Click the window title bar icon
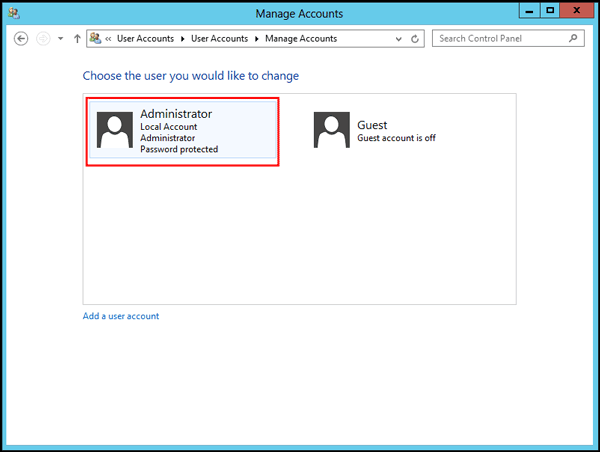 tap(14, 13)
